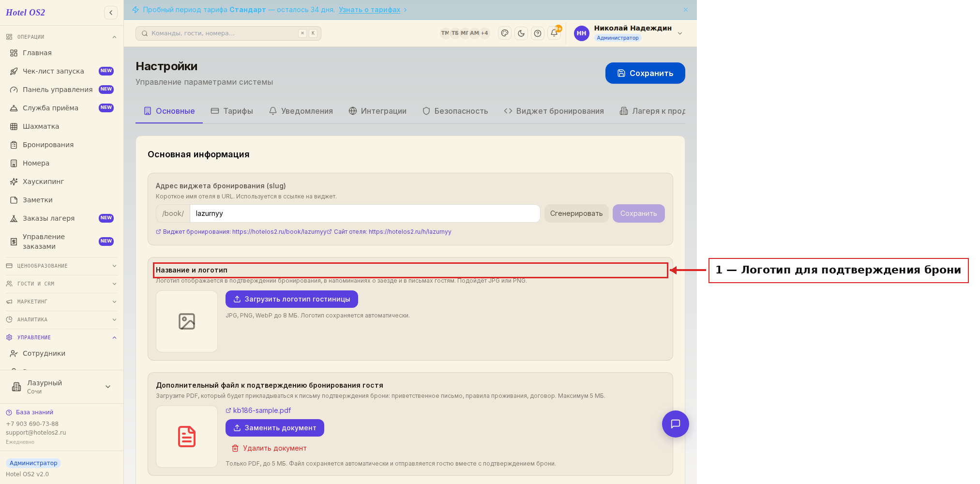Open База знаний link

coord(30,412)
